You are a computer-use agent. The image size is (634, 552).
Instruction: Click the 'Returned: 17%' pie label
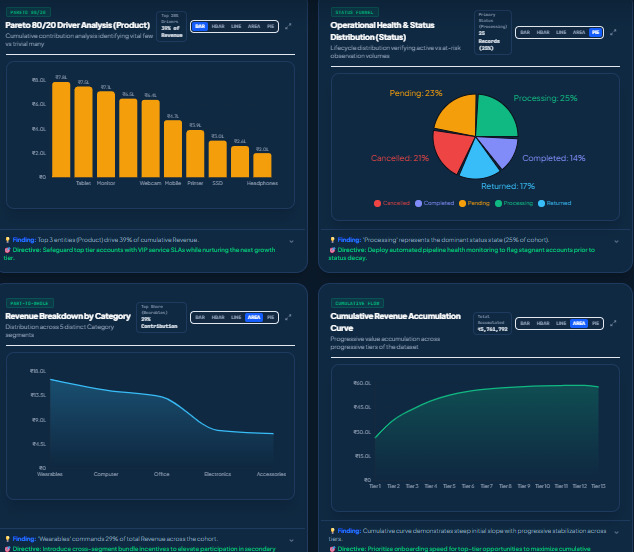[508, 186]
